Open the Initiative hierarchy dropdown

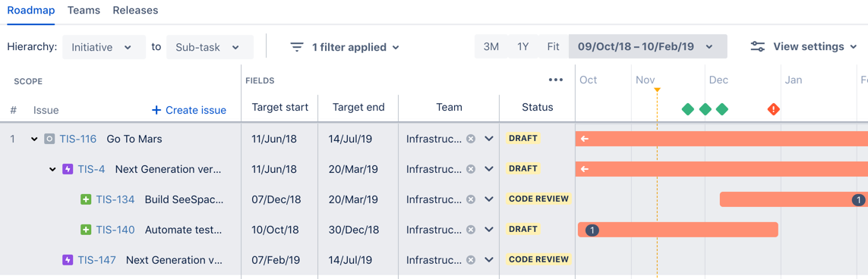tap(104, 48)
